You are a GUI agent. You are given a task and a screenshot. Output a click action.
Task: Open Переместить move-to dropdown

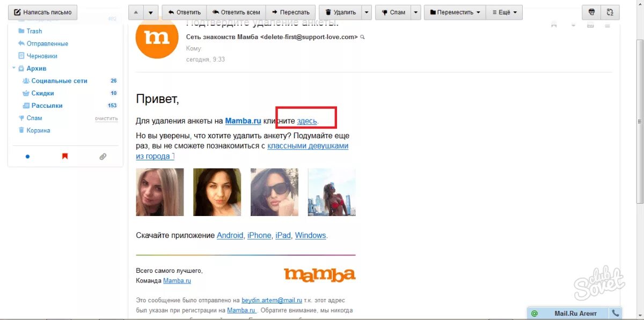pos(455,12)
